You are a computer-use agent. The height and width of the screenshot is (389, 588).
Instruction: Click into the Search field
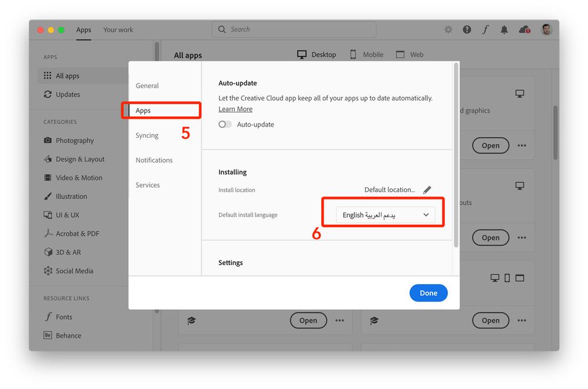[294, 29]
